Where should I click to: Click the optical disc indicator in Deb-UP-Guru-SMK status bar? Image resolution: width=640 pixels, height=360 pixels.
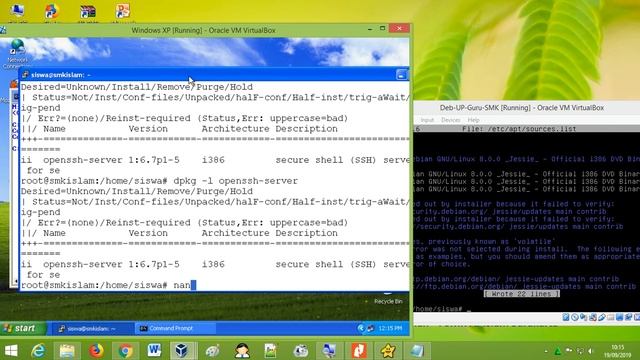pyautogui.click(x=575, y=317)
